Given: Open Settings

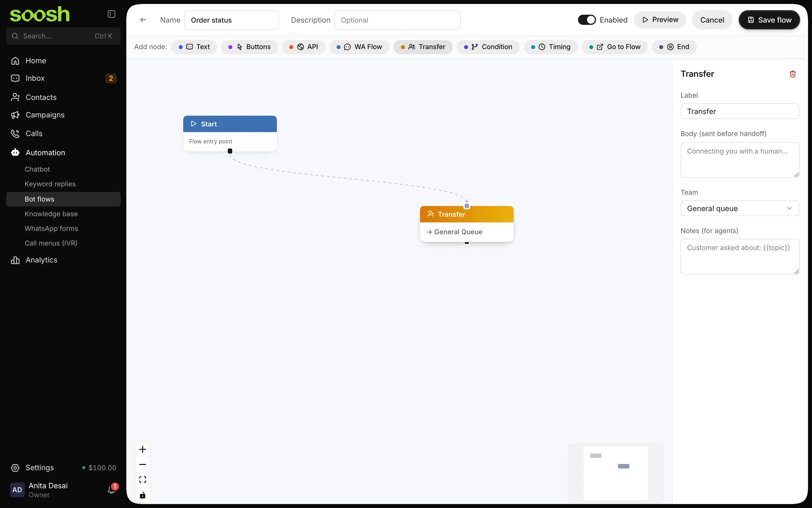Looking at the screenshot, I should point(39,468).
